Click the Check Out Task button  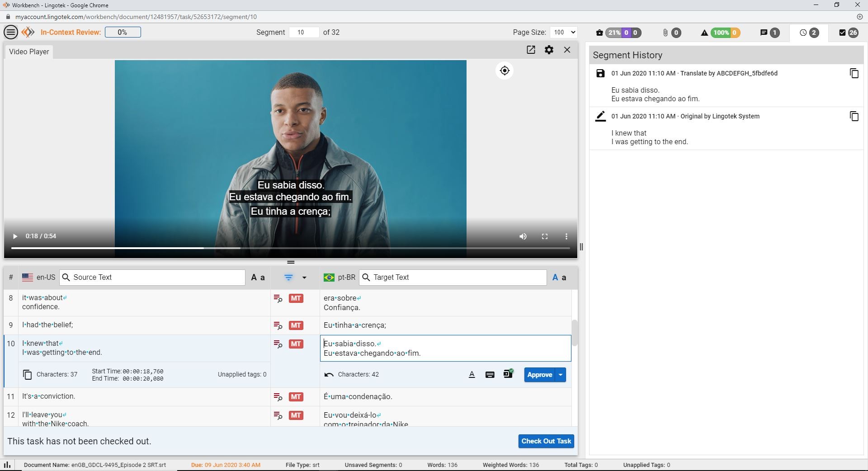[546, 441]
